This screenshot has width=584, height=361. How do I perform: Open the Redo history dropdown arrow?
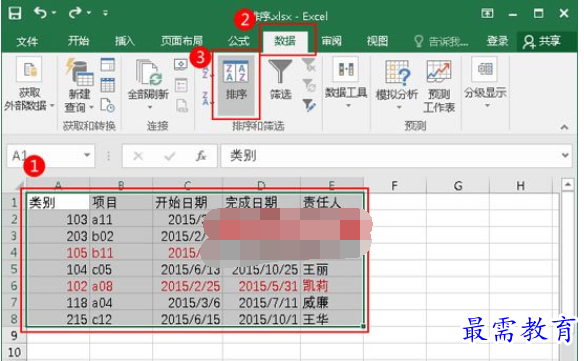pos(89,13)
